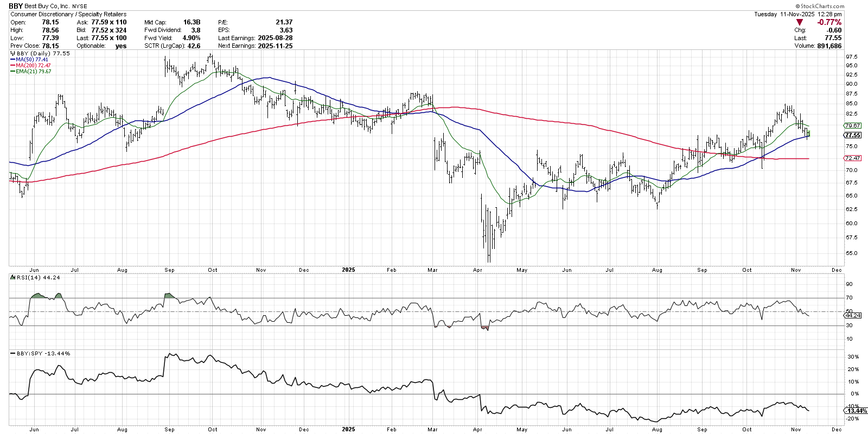Click the SCTR (LrgCap) value 42.6

(194, 46)
